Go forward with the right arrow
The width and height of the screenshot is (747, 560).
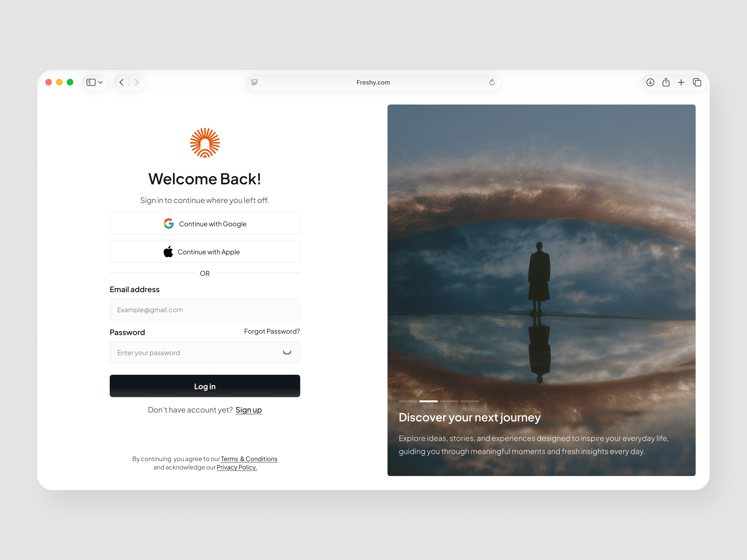[x=136, y=82]
